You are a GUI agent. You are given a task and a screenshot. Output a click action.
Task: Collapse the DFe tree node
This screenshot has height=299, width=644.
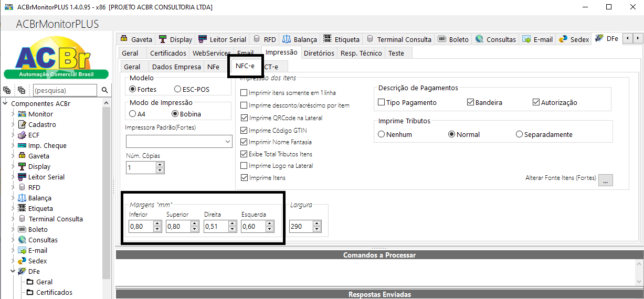14,271
